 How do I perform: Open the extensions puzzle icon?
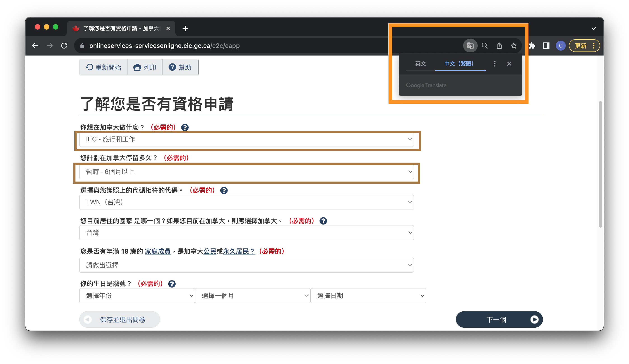pos(532,46)
